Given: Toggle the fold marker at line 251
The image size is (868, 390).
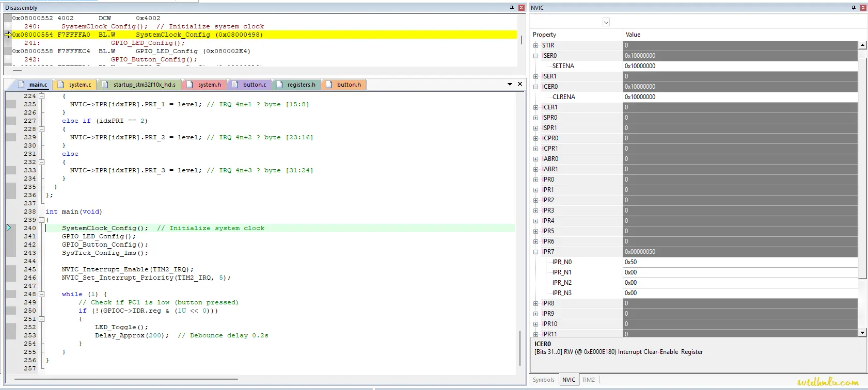Looking at the screenshot, I should (42, 319).
